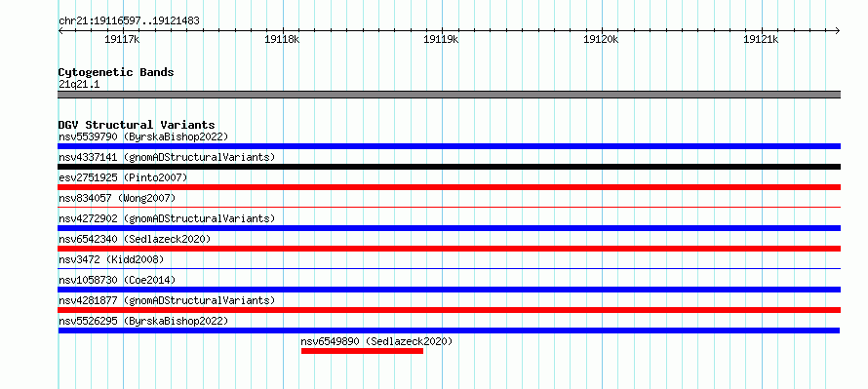Select the blue bar under nsv5526295
This screenshot has width=868, height=389.
[449, 331]
